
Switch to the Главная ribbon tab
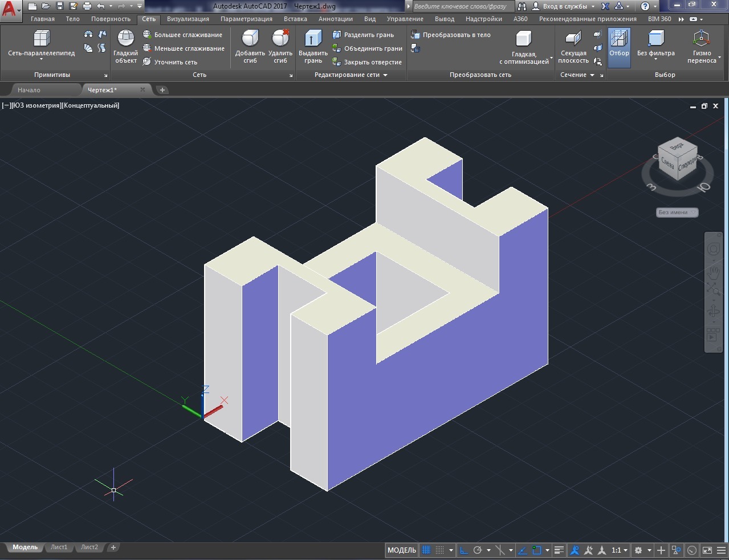coord(43,19)
